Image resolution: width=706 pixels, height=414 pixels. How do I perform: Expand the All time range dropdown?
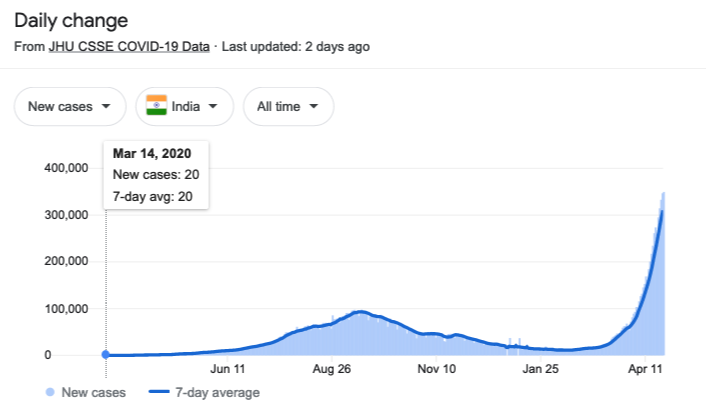tap(288, 106)
